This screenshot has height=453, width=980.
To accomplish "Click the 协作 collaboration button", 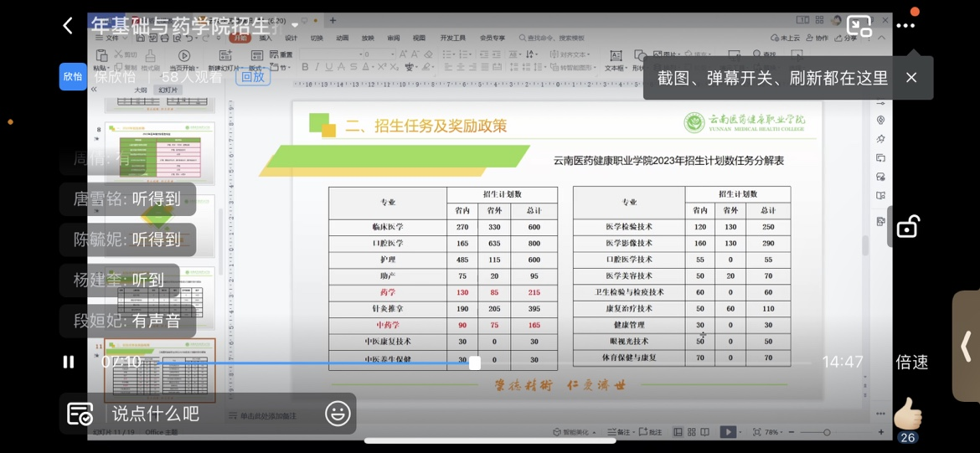I will coord(818,39).
